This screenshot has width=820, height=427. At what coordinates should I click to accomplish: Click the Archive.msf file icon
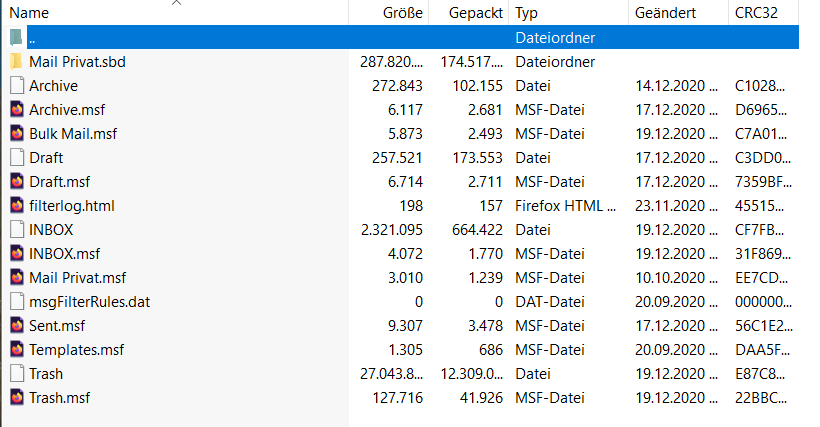coord(16,110)
